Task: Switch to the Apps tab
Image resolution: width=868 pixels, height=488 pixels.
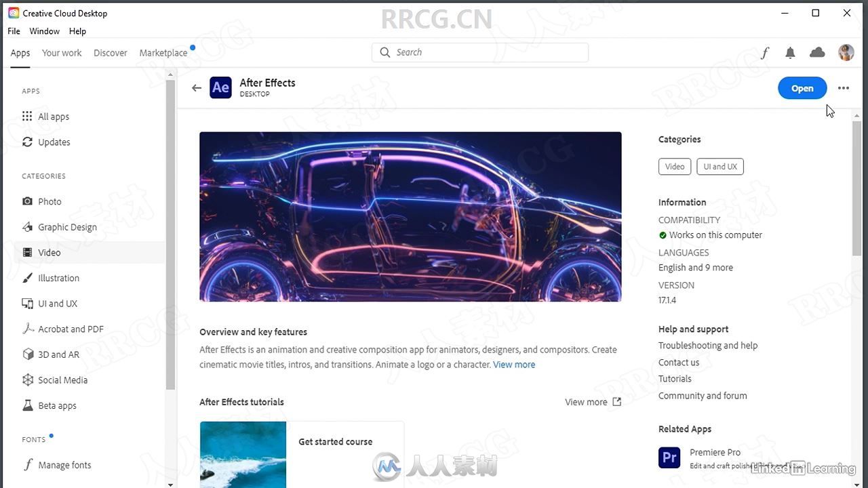Action: pos(20,53)
